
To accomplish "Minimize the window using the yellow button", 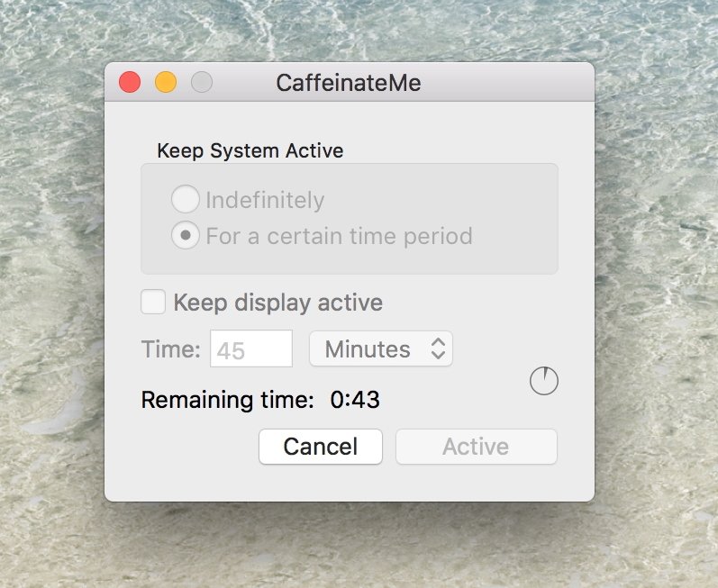I will pyautogui.click(x=166, y=82).
